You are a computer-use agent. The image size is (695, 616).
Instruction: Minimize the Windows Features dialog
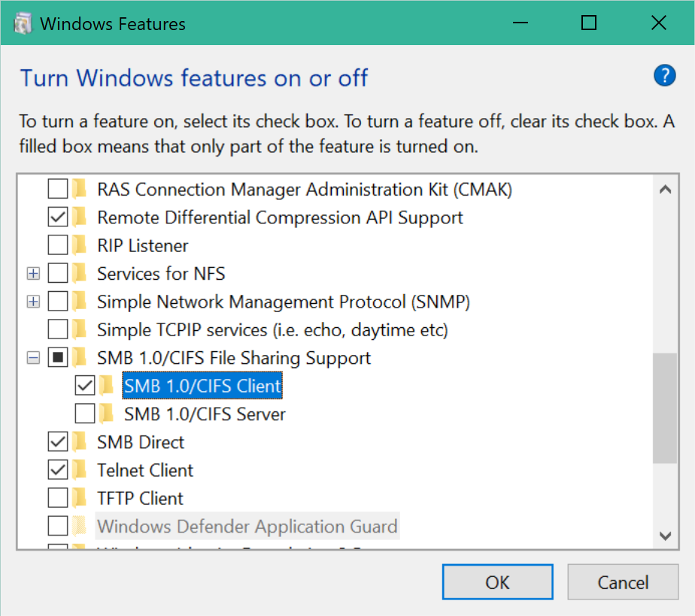[520, 23]
